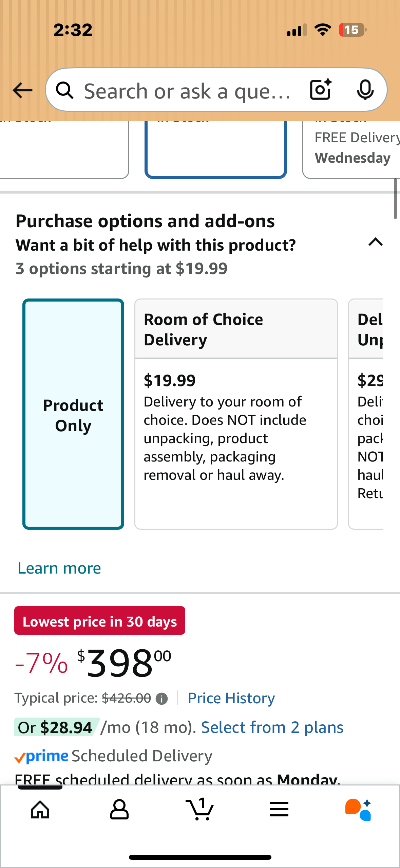The height and width of the screenshot is (868, 400).
Task: Choose Room of Choice Delivery option
Action: [236, 414]
